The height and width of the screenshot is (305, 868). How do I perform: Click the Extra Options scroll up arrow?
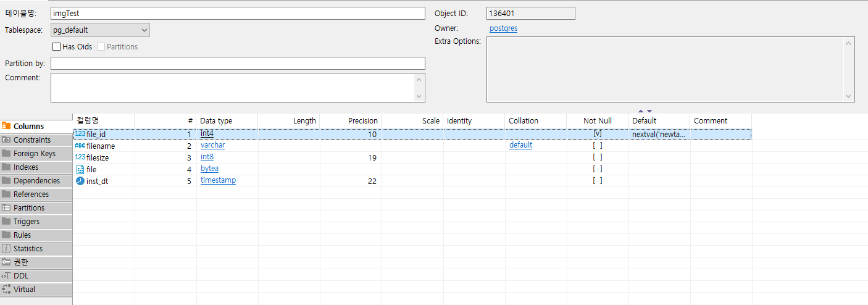[x=849, y=43]
